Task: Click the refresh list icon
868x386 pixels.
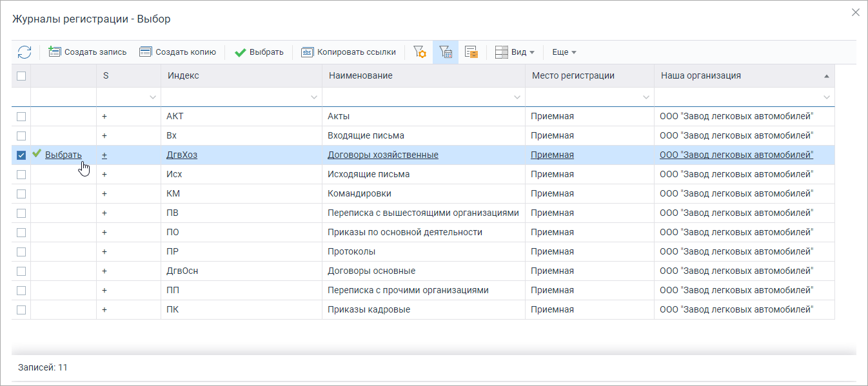Action: pyautogui.click(x=25, y=52)
